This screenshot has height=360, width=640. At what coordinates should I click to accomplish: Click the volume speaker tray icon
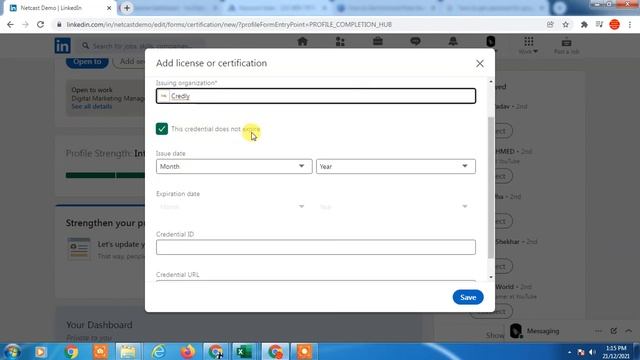click(592, 352)
